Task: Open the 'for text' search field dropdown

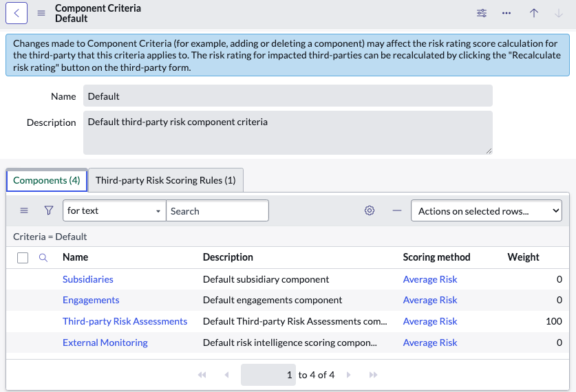Action: click(x=114, y=210)
